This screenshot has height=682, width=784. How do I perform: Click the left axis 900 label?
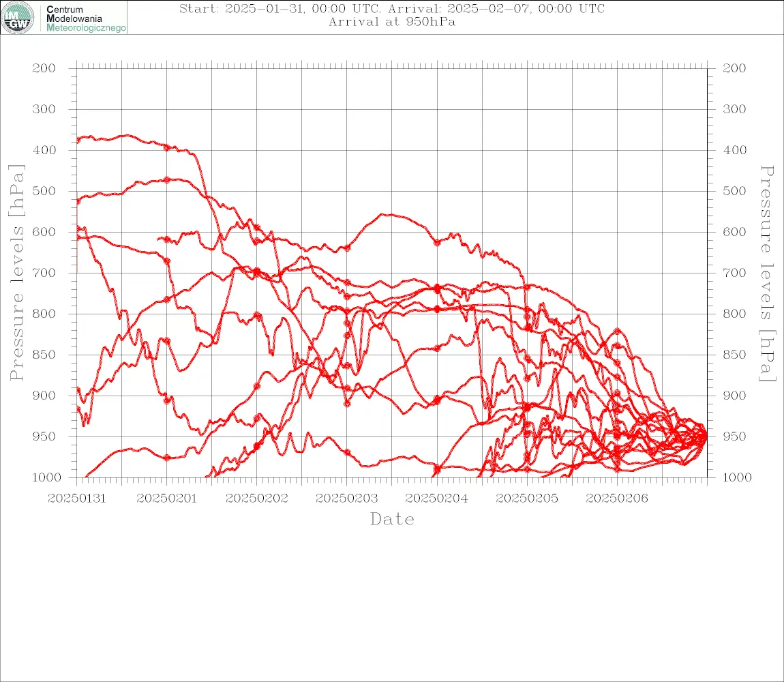click(44, 396)
